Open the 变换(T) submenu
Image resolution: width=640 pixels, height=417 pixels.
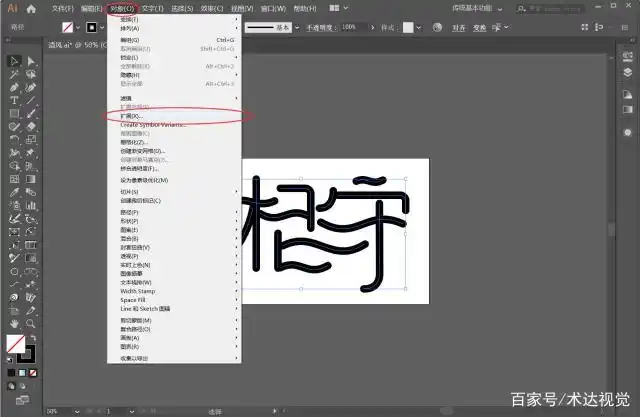pyautogui.click(x=174, y=19)
